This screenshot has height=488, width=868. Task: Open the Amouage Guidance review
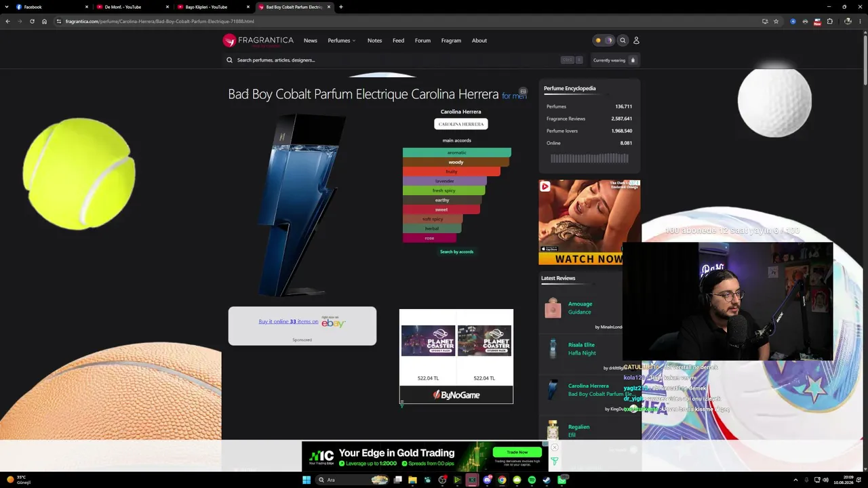point(580,308)
